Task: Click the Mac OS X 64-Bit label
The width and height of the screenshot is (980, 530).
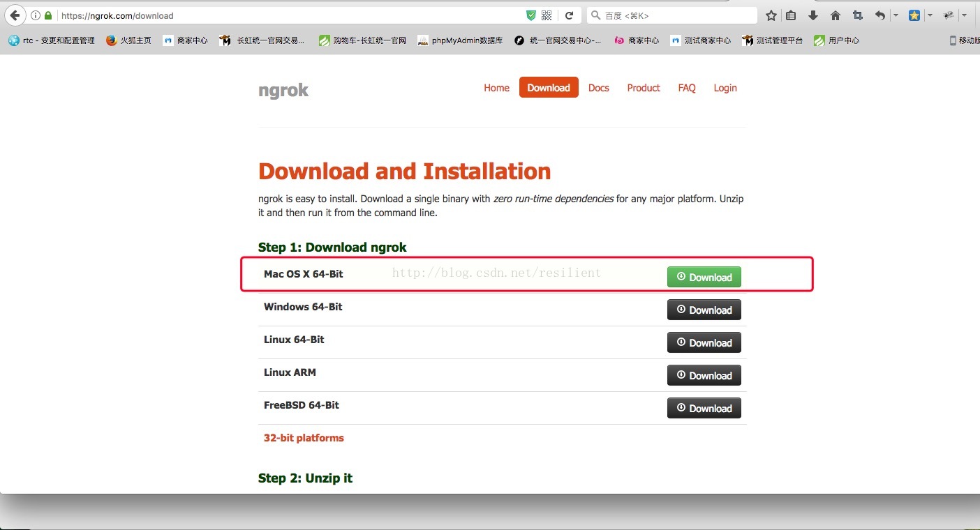Action: tap(304, 274)
